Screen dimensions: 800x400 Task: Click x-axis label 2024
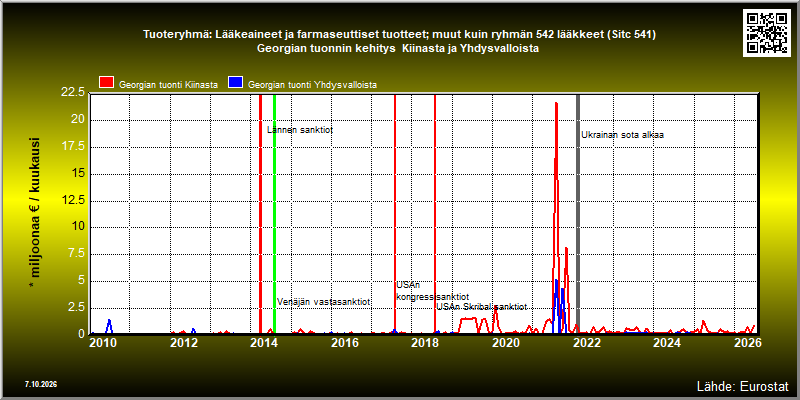[667, 342]
